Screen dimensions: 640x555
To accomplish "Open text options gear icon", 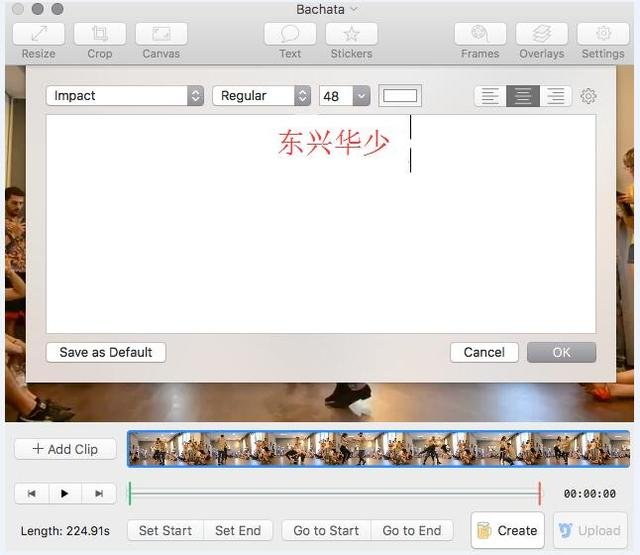I will point(588,96).
